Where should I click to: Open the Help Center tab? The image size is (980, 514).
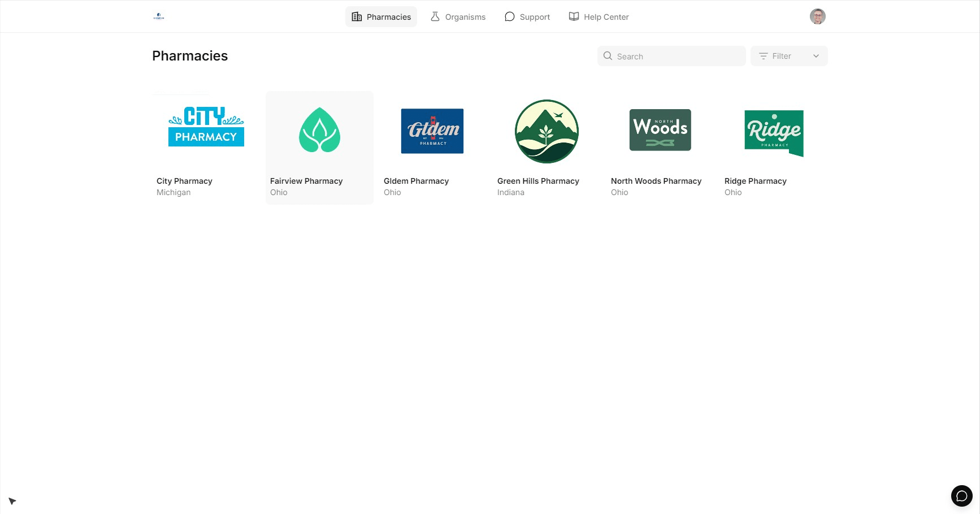pos(599,17)
